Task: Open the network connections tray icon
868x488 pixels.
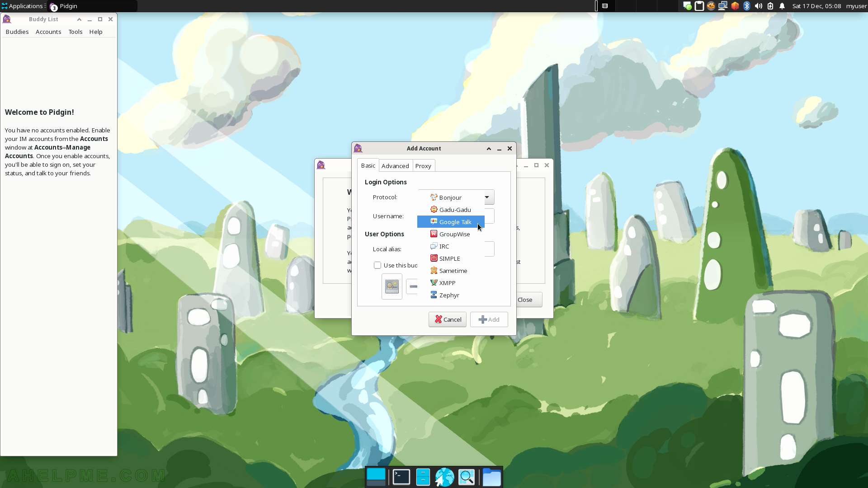Action: 723,6
